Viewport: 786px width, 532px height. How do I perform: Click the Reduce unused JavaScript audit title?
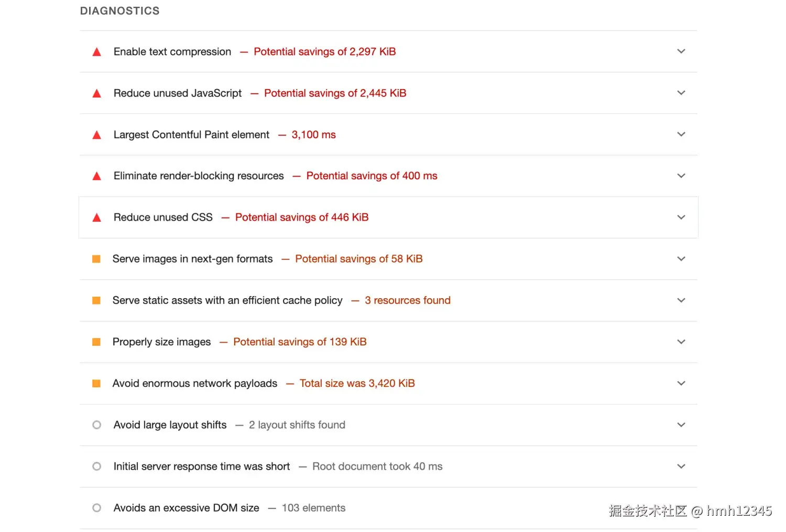(178, 93)
